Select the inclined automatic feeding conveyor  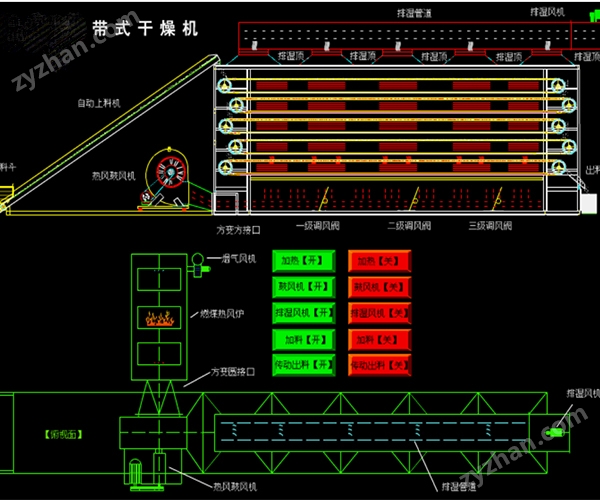111,133
